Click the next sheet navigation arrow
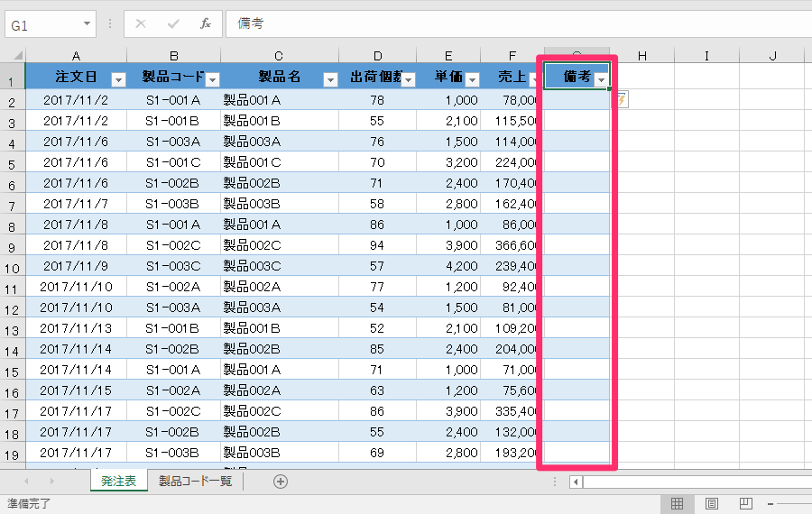The width and height of the screenshot is (812, 514). [x=51, y=482]
